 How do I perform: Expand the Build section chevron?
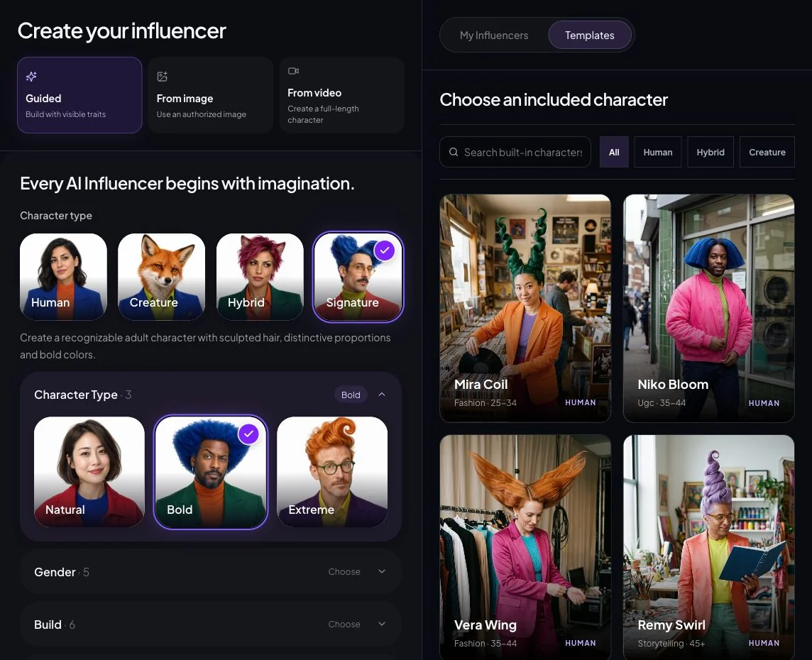(382, 625)
